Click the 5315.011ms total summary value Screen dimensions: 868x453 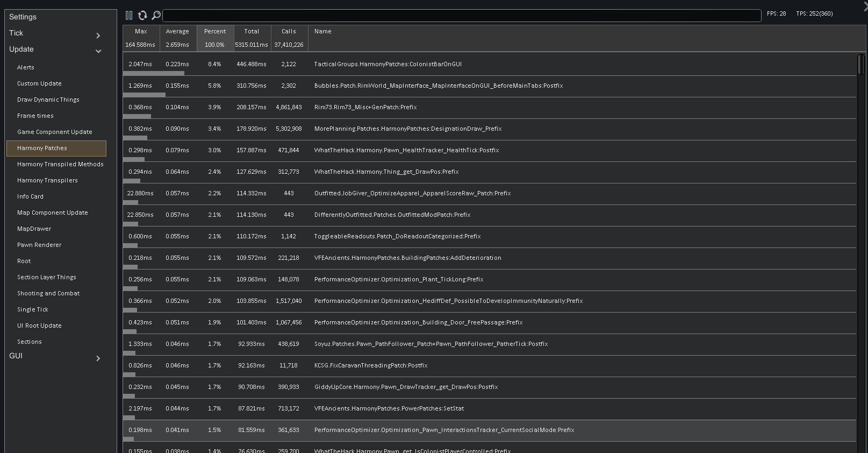click(252, 45)
